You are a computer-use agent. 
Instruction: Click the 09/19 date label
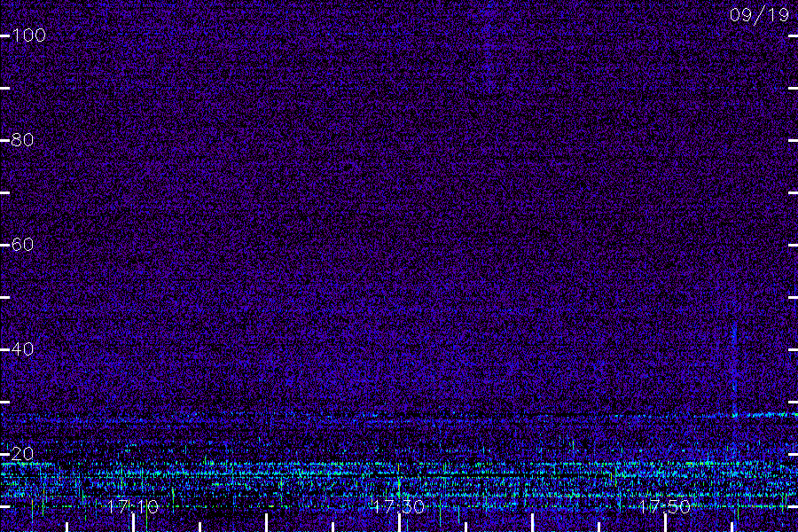[759, 15]
